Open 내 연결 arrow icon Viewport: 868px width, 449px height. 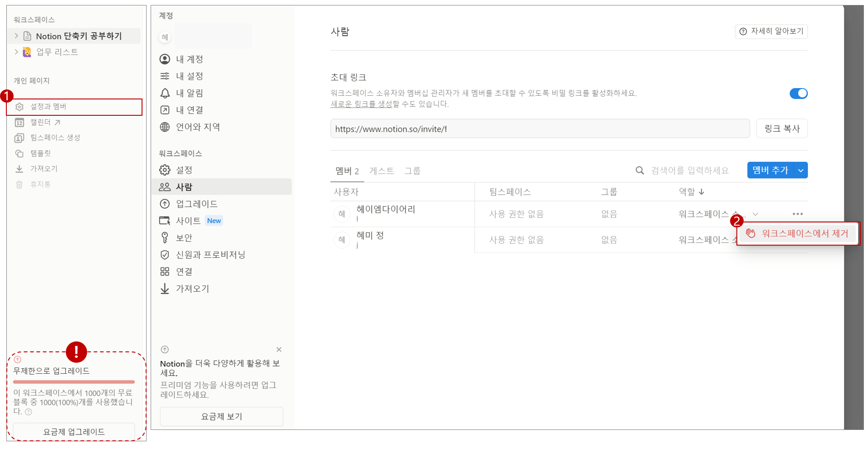[x=165, y=110]
